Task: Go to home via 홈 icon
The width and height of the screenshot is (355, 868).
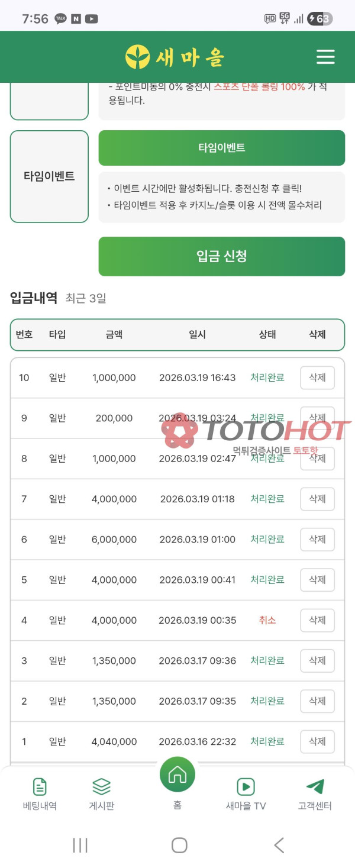Action: (x=177, y=775)
